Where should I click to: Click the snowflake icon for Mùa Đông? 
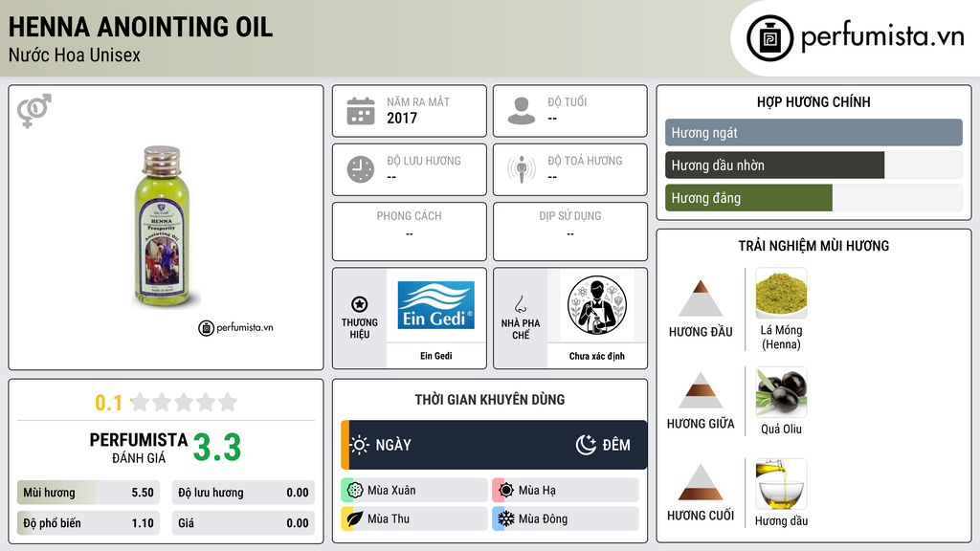pos(506,518)
